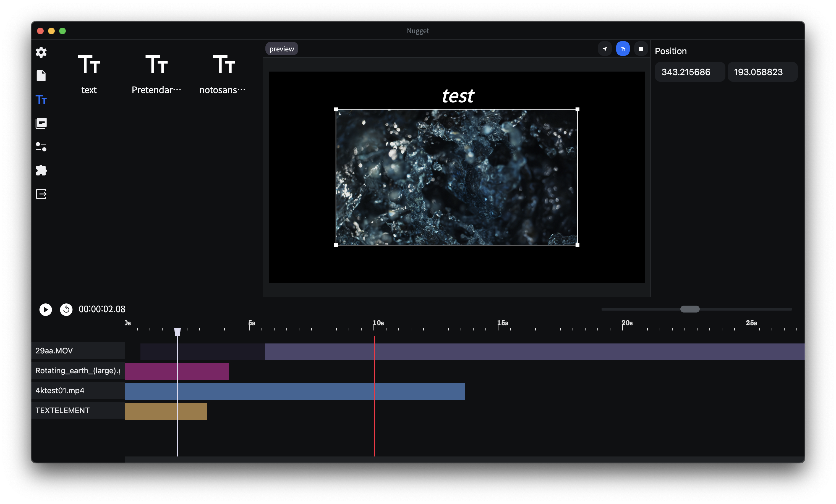The width and height of the screenshot is (836, 504).
Task: Open the file assets panel icon
Action: coord(41,76)
